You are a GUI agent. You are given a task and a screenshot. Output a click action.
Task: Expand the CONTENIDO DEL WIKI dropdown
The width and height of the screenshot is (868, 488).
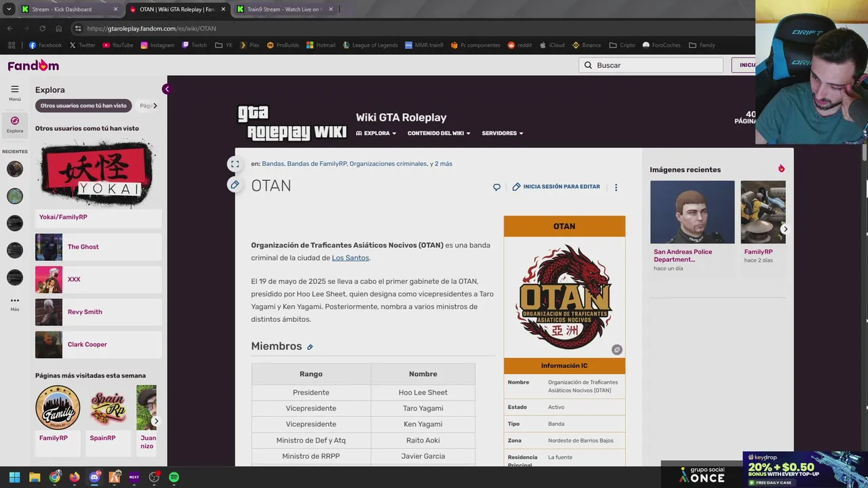[439, 134]
